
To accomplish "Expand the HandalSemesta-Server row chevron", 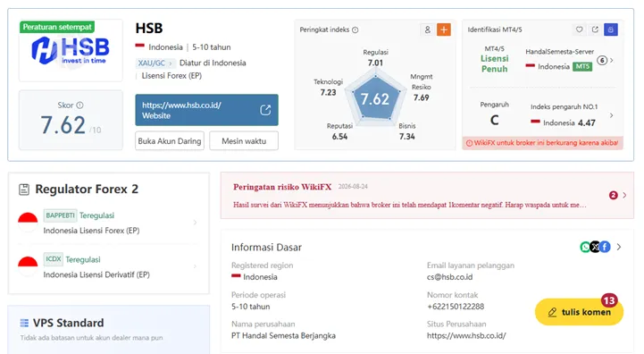I will point(612,61).
